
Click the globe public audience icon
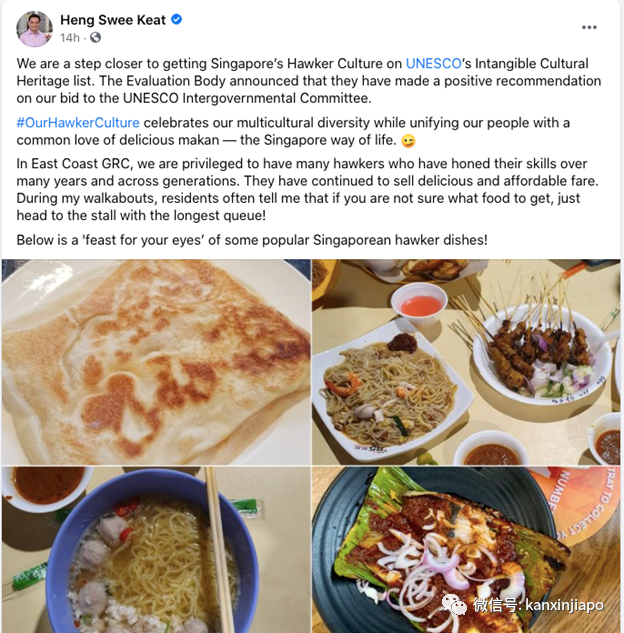(x=95, y=38)
